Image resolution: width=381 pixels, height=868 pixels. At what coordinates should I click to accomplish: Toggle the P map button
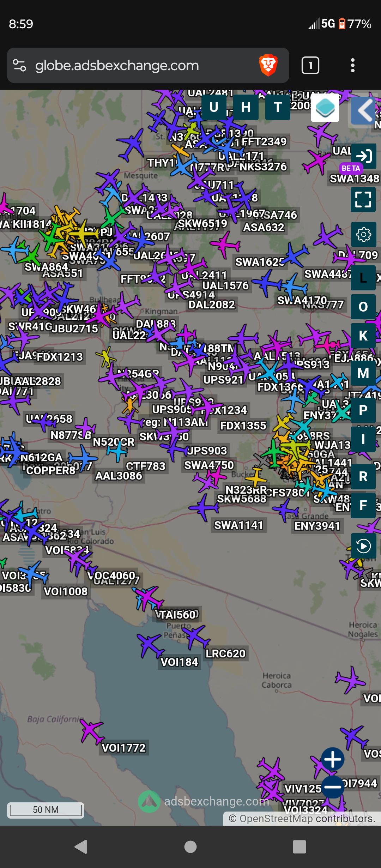tap(363, 410)
